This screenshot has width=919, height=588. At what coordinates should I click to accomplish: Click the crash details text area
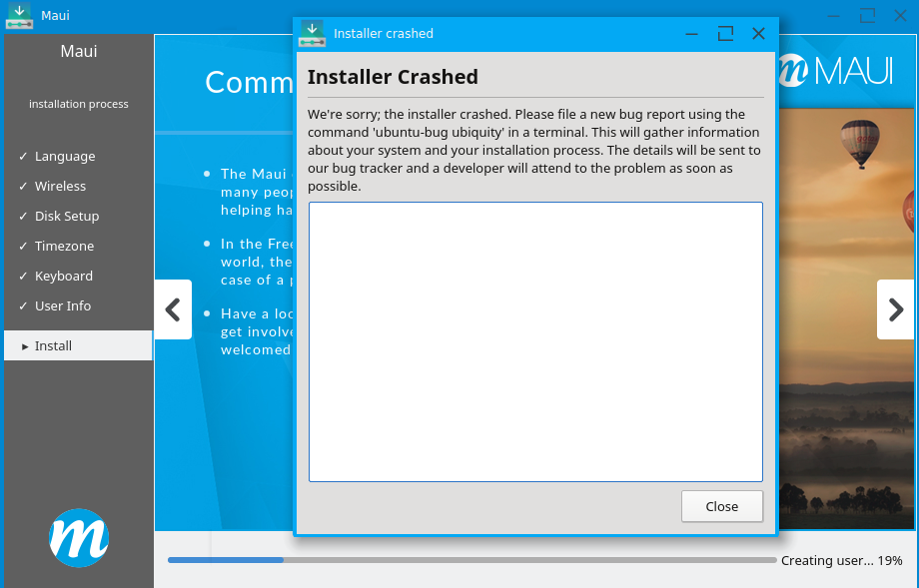[x=535, y=341]
